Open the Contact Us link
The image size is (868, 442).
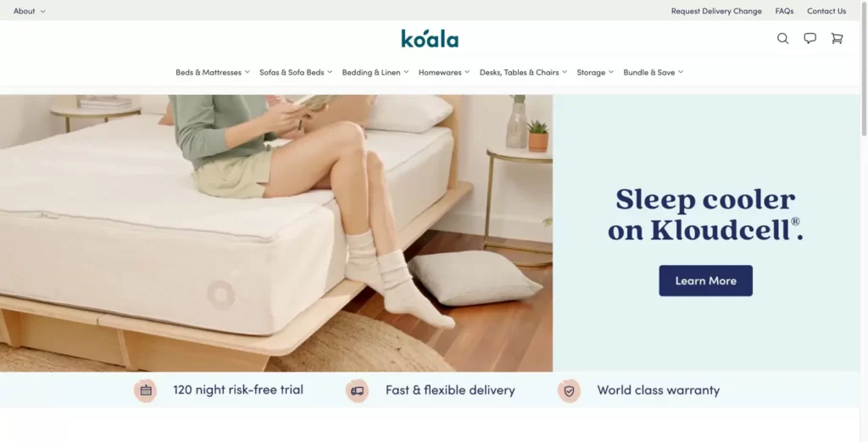coord(826,11)
